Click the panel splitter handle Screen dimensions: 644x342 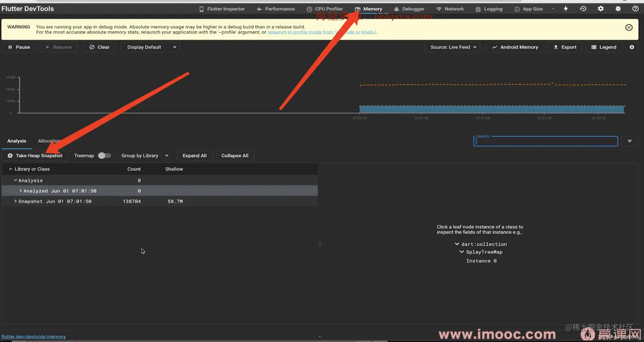320,244
